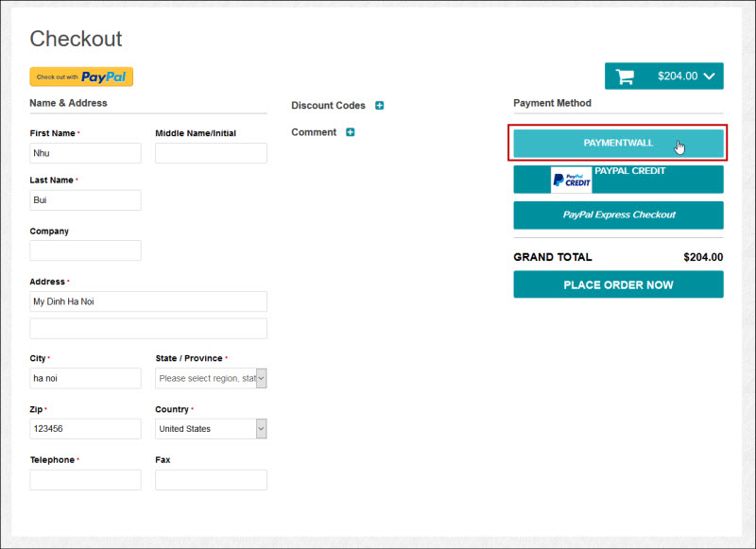Select the PAYMENTWALL payment method
The image size is (756, 549).
618,143
